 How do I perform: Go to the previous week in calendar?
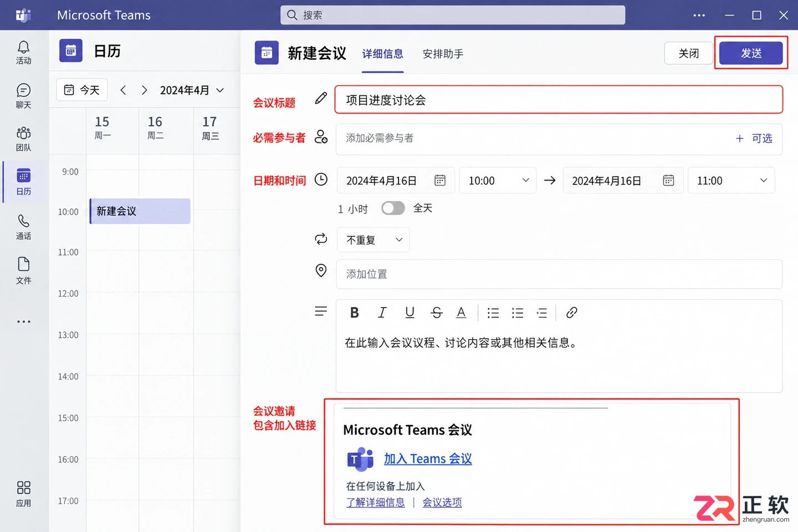[123, 90]
